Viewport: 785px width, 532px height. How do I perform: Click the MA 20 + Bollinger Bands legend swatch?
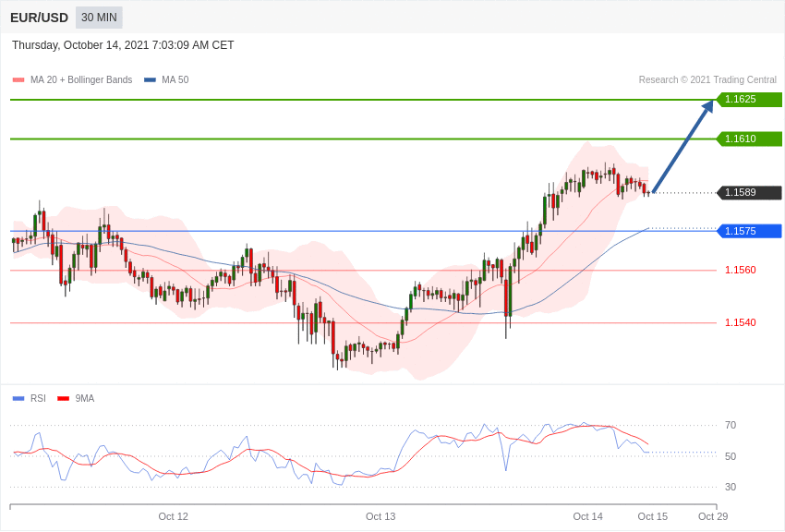click(18, 79)
